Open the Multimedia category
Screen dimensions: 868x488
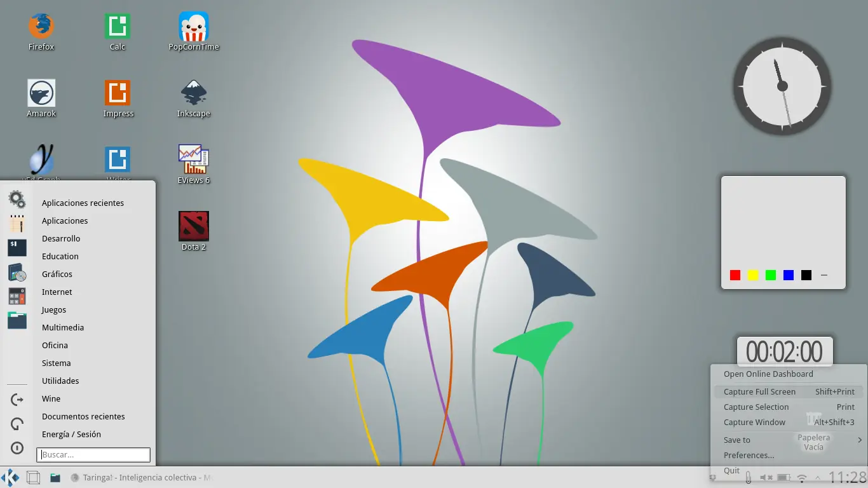tap(63, 327)
